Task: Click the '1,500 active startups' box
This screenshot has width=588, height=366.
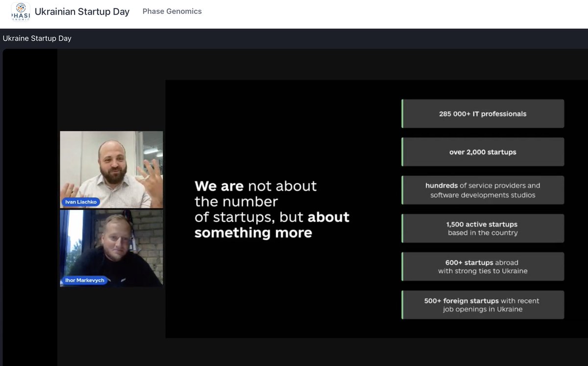Action: pyautogui.click(x=483, y=228)
